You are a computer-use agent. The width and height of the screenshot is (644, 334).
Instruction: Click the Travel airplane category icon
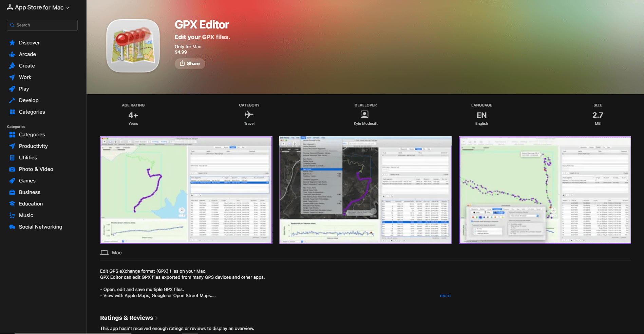point(249,115)
